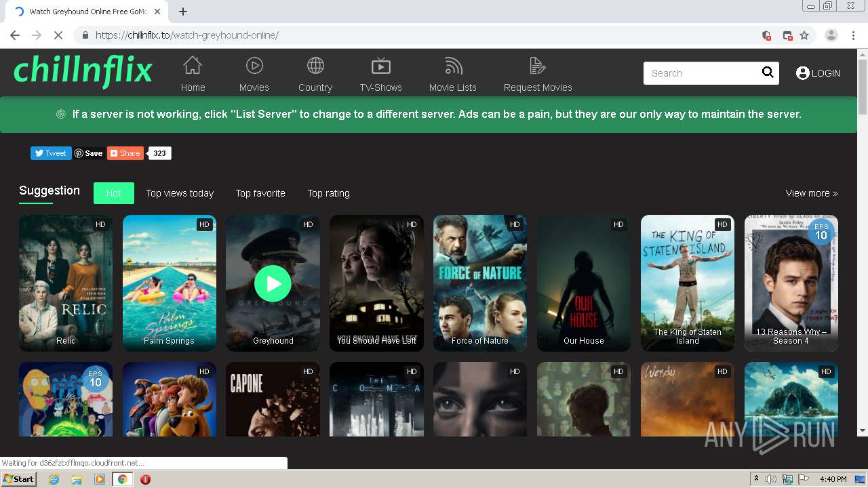868x488 pixels.
Task: Open the View more link
Action: click(812, 193)
